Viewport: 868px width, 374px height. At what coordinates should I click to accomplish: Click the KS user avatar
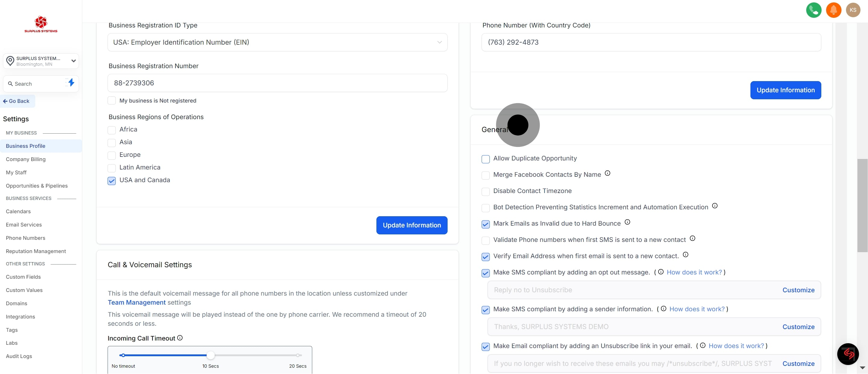853,10
